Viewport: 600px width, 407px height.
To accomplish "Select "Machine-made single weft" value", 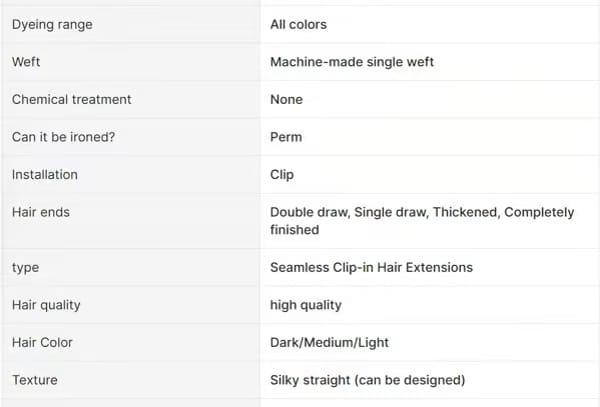I will pos(352,62).
